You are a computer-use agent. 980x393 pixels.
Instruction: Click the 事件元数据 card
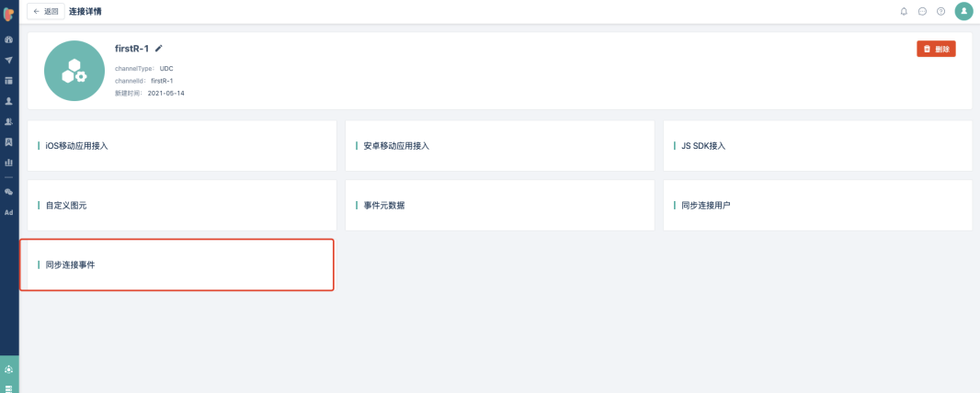(499, 206)
